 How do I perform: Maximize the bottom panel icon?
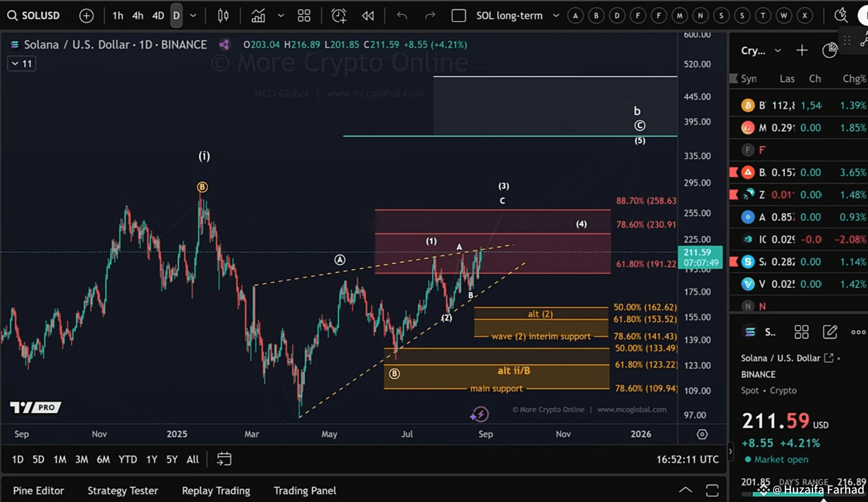[712, 490]
